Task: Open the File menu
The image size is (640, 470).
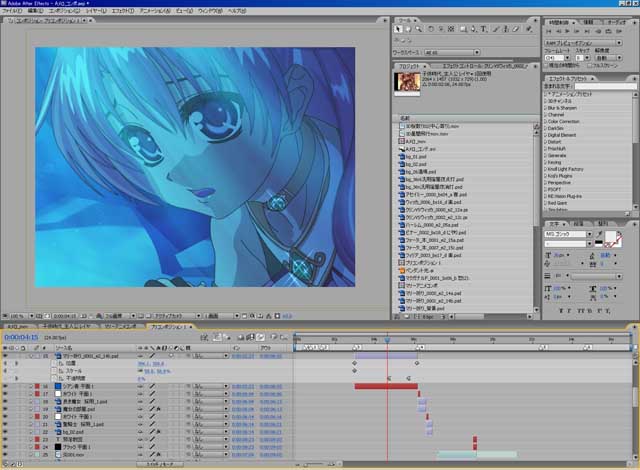Action: (11, 11)
